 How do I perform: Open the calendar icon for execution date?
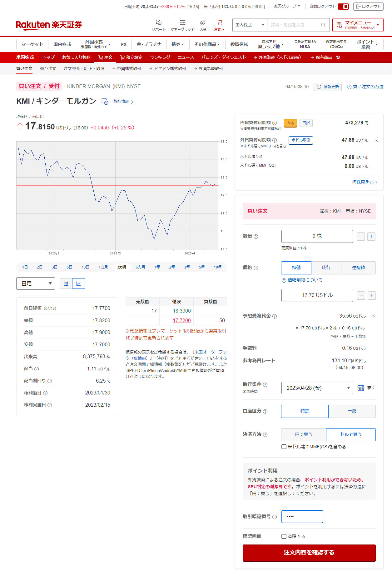click(x=360, y=388)
